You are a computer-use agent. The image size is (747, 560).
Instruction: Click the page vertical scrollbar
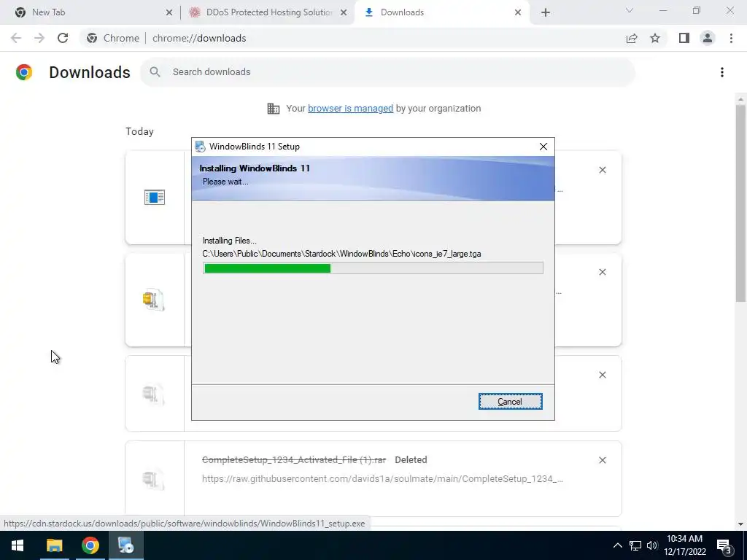[x=740, y=203]
